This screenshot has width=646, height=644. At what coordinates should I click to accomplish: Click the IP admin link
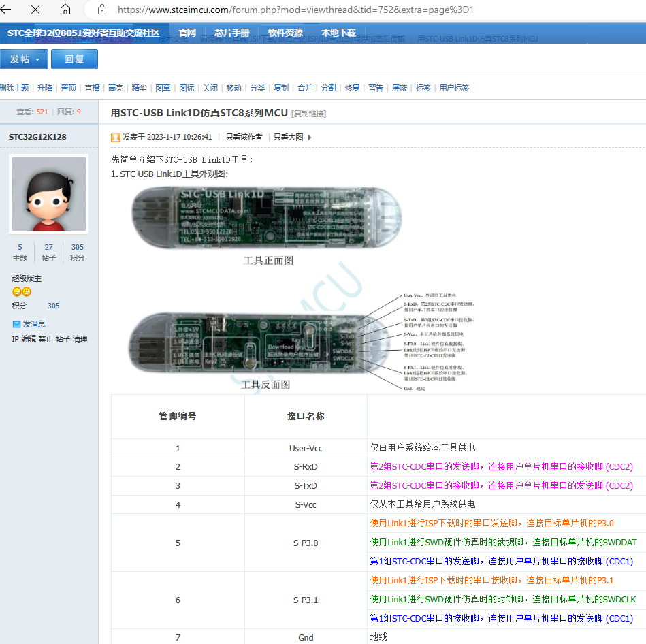pos(15,339)
